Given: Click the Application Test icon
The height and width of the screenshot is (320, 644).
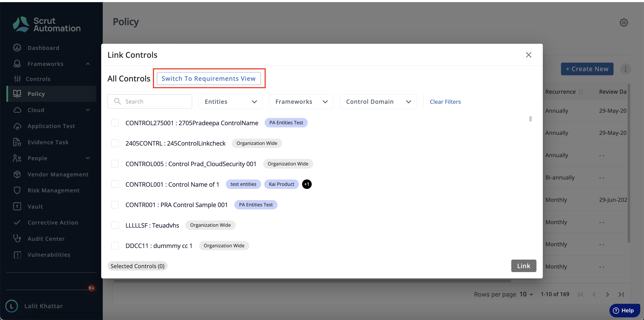Looking at the screenshot, I should pos(17,126).
